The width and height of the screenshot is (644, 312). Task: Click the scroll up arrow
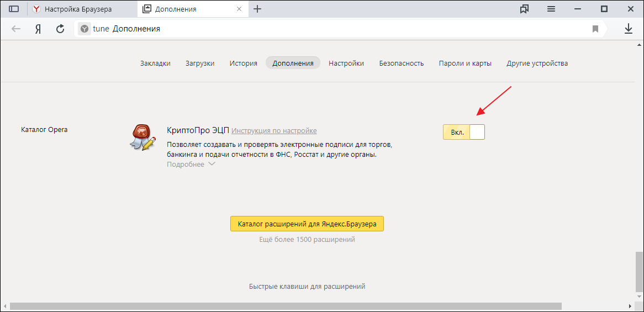[x=638, y=44]
